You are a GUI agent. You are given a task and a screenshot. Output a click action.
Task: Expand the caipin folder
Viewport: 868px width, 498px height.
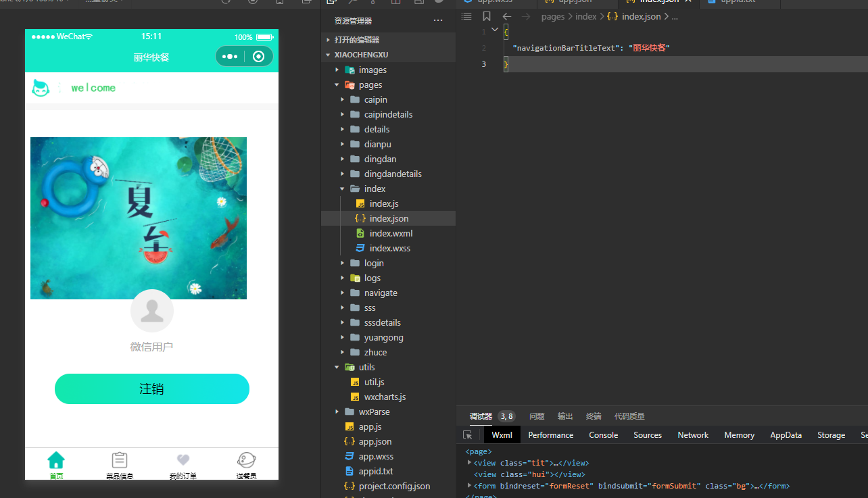(x=343, y=99)
